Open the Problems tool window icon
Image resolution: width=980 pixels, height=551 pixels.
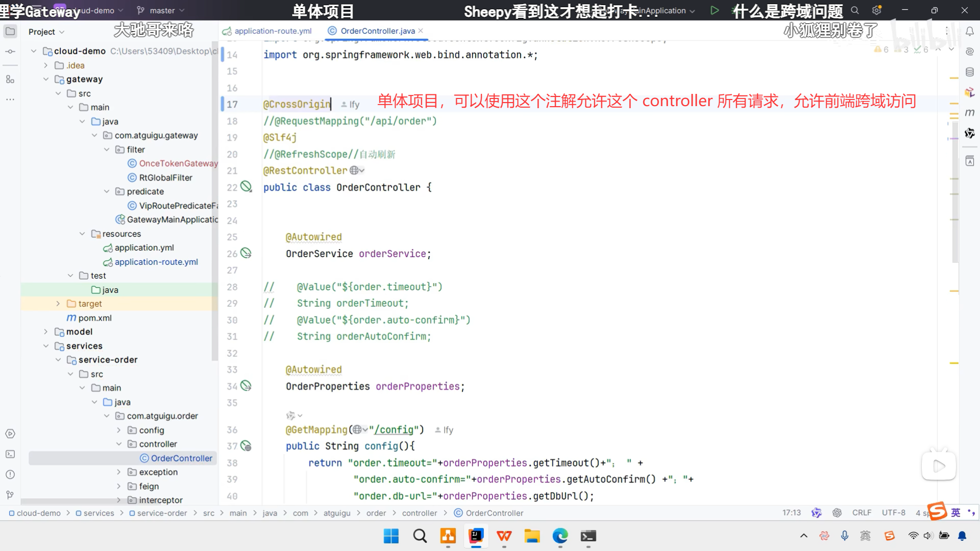click(x=10, y=474)
